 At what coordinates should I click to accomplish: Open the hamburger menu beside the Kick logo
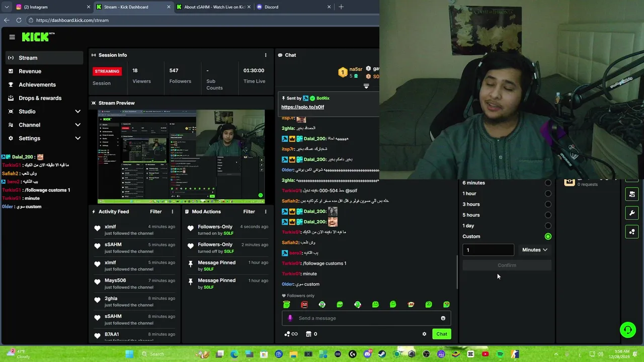[12, 37]
